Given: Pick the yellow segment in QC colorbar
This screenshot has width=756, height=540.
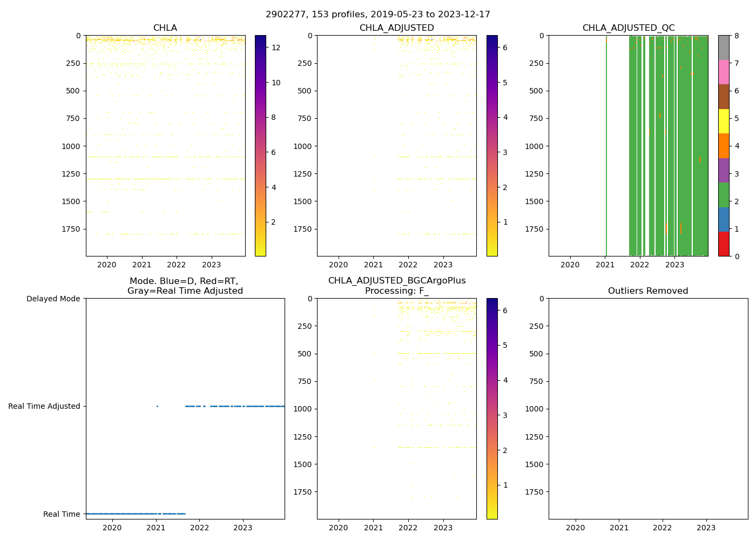Looking at the screenshot, I should click(724, 121).
